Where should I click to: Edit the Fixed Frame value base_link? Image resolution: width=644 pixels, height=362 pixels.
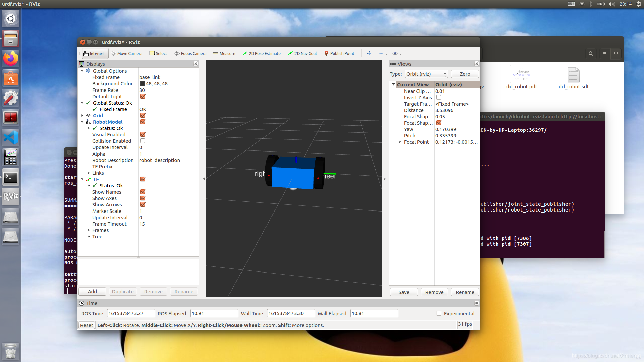(150, 77)
